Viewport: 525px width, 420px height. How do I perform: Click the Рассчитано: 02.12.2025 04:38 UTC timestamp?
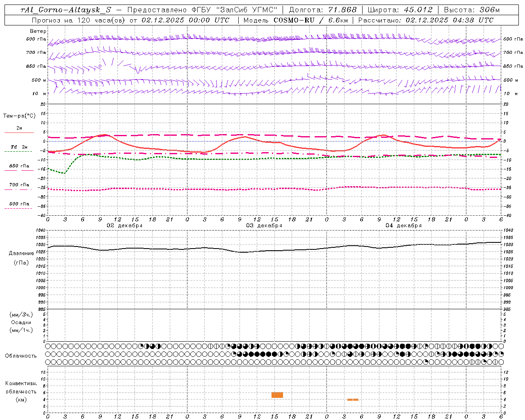tap(426, 20)
